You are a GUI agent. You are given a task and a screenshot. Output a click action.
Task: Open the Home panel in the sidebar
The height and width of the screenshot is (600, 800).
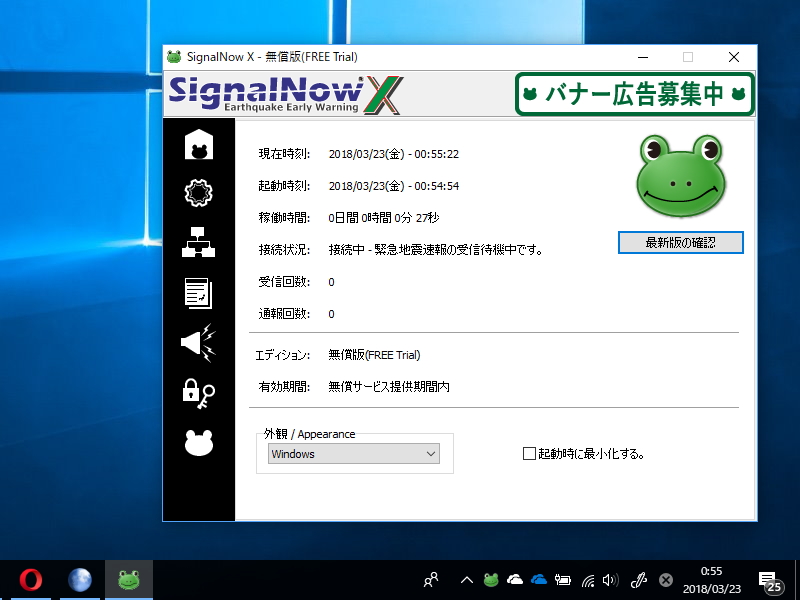197,144
